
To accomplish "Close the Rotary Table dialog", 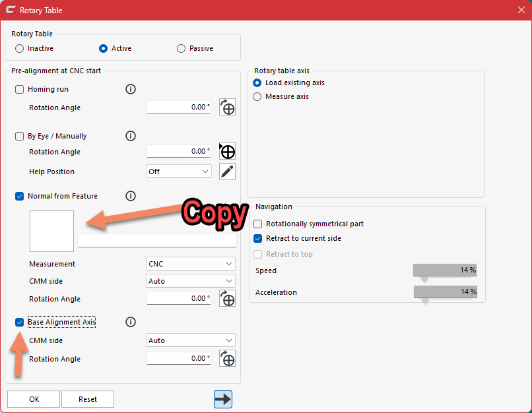I will (521, 10).
